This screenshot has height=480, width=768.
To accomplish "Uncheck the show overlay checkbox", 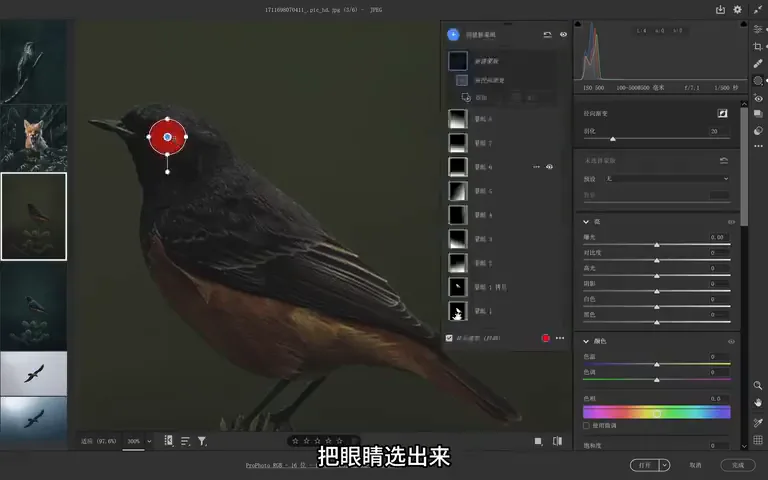I will pos(449,338).
